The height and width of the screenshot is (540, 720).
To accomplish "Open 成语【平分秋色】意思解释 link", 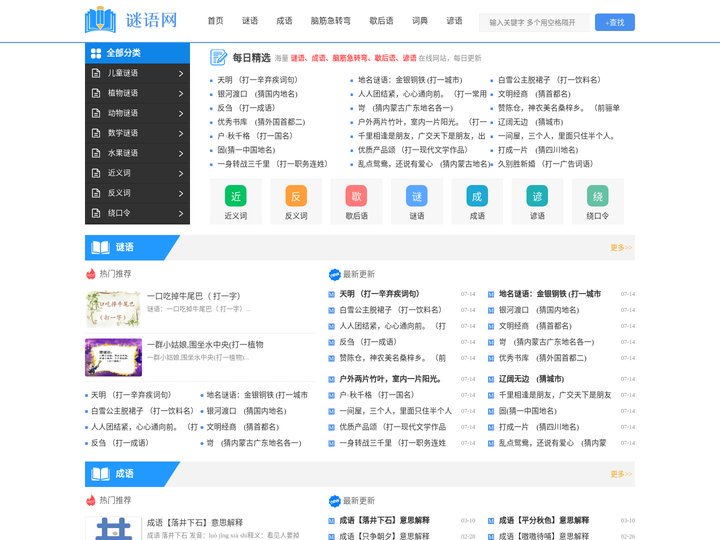I will coord(544,520).
